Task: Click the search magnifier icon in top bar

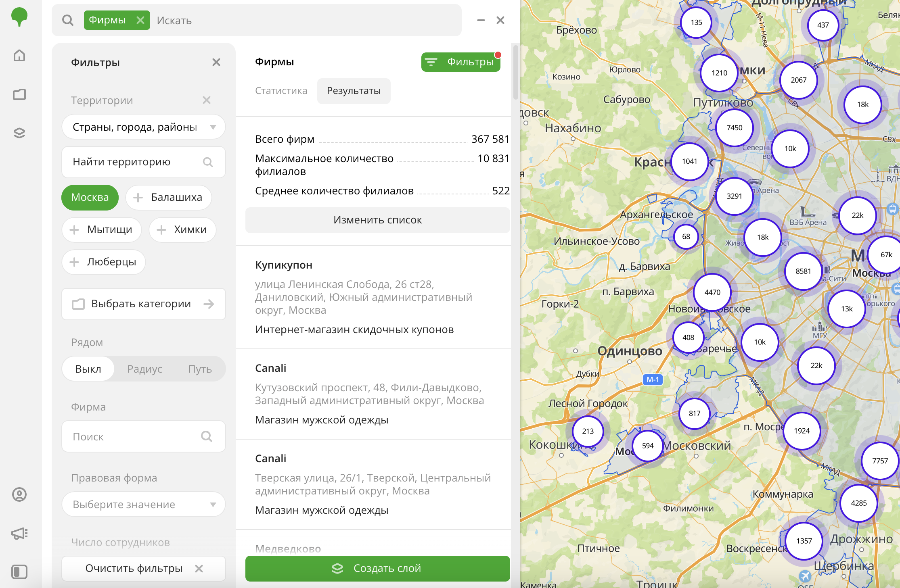Action: (68, 20)
